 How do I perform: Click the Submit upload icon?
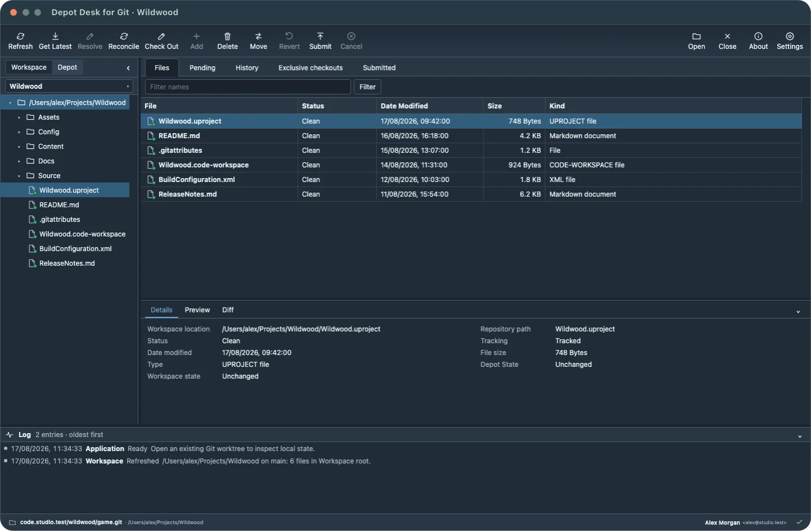tap(320, 37)
